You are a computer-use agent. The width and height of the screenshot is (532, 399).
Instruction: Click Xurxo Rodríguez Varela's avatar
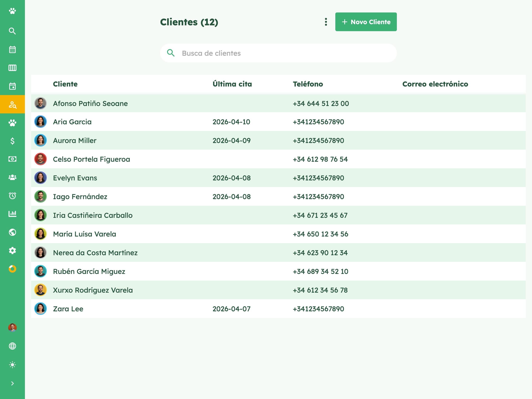pos(40,290)
